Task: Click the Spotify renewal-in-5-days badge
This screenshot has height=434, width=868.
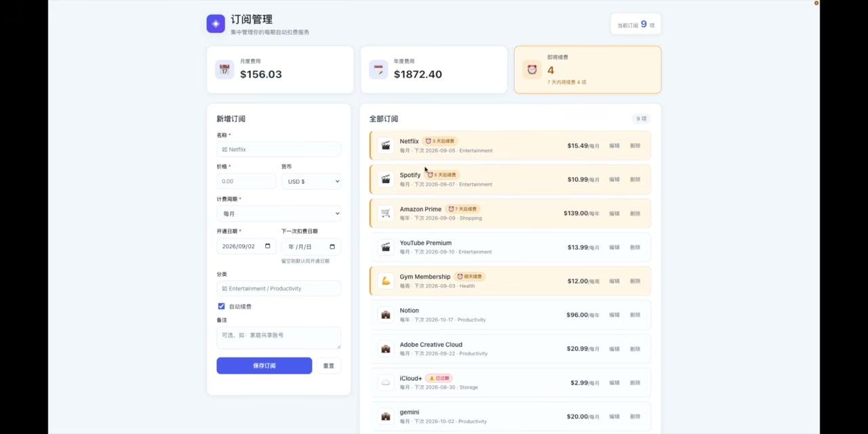Action: pyautogui.click(x=441, y=175)
